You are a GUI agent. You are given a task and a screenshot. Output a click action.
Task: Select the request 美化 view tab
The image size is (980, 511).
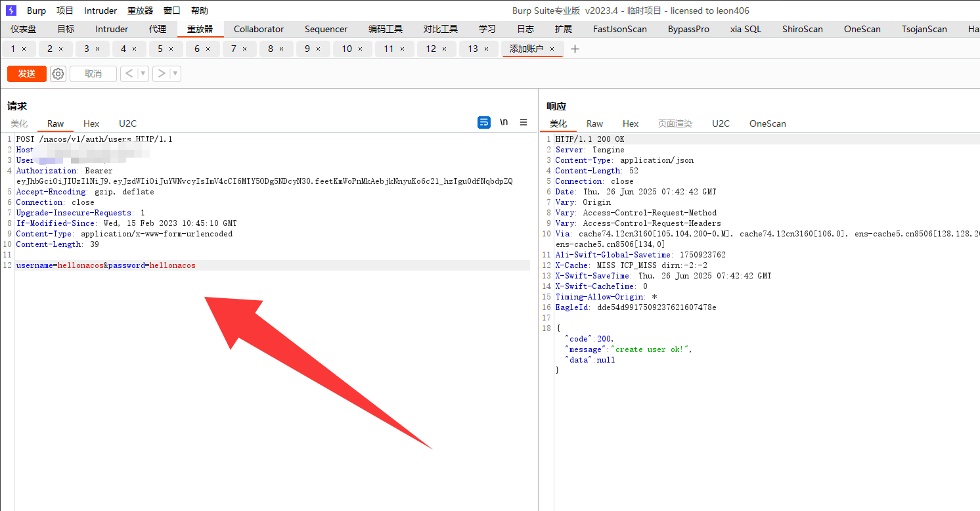[19, 123]
